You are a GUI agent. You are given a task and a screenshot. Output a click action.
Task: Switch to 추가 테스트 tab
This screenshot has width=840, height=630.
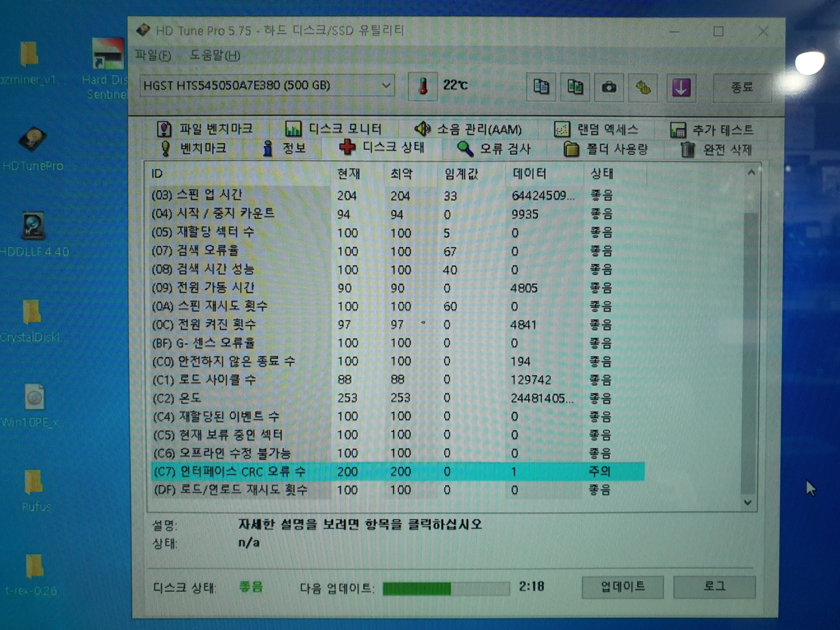tap(712, 130)
